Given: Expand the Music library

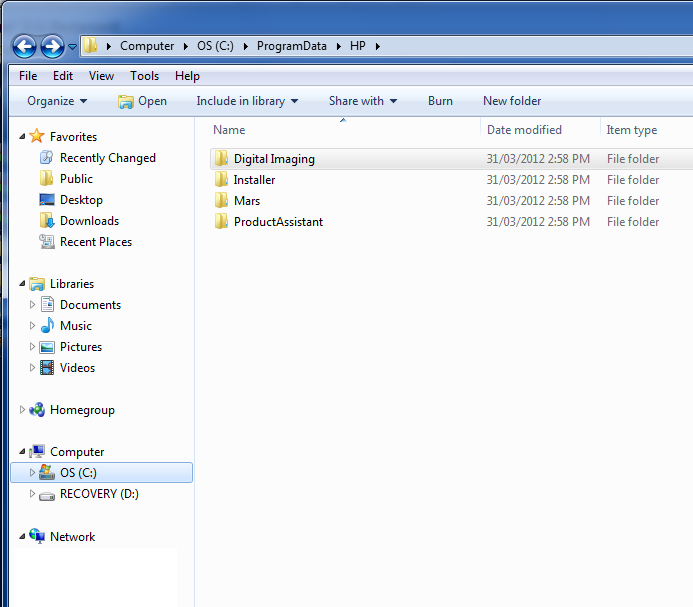Looking at the screenshot, I should pyautogui.click(x=32, y=326).
